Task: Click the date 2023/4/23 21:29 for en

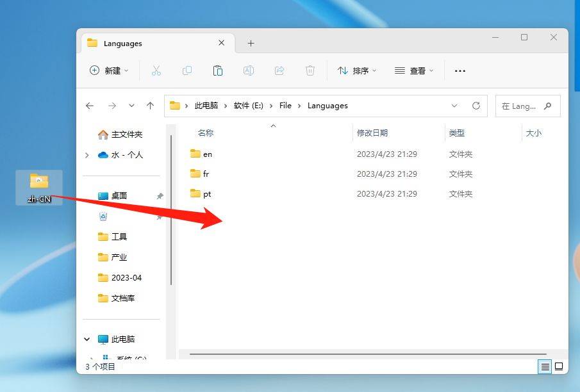Action: click(x=387, y=154)
